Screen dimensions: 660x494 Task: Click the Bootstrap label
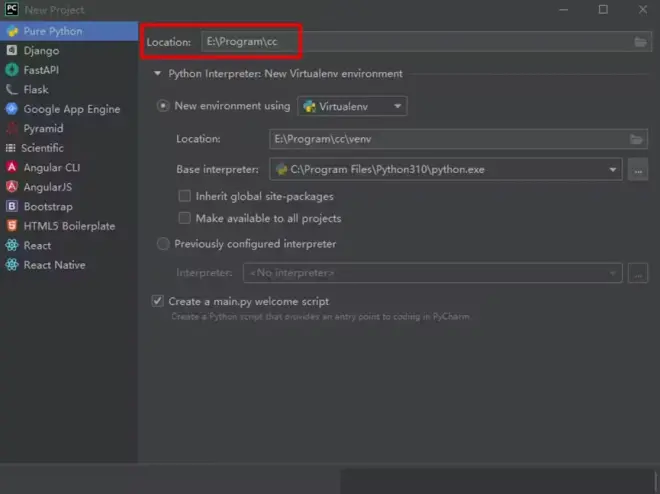tap(48, 207)
